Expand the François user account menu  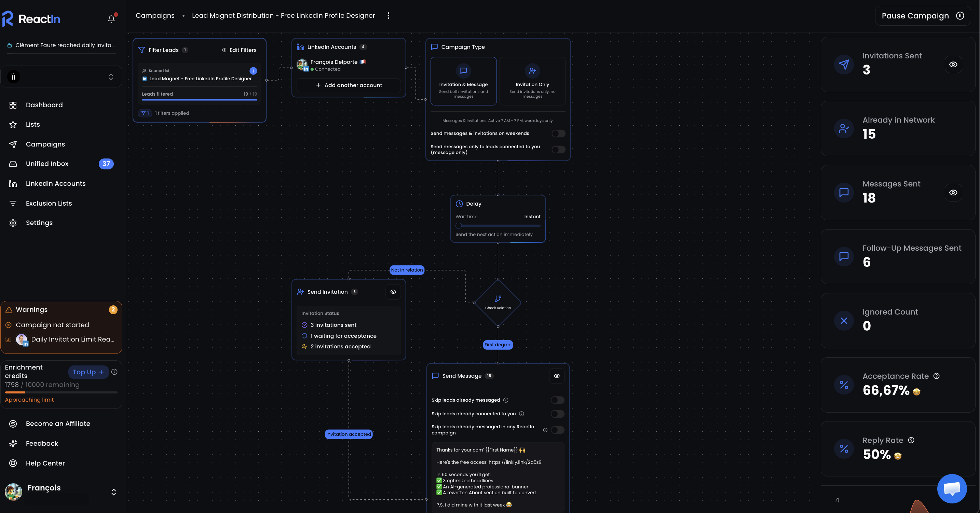113,492
